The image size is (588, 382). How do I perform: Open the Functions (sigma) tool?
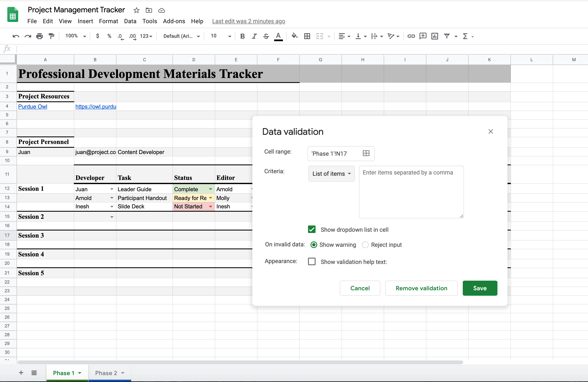click(x=466, y=36)
